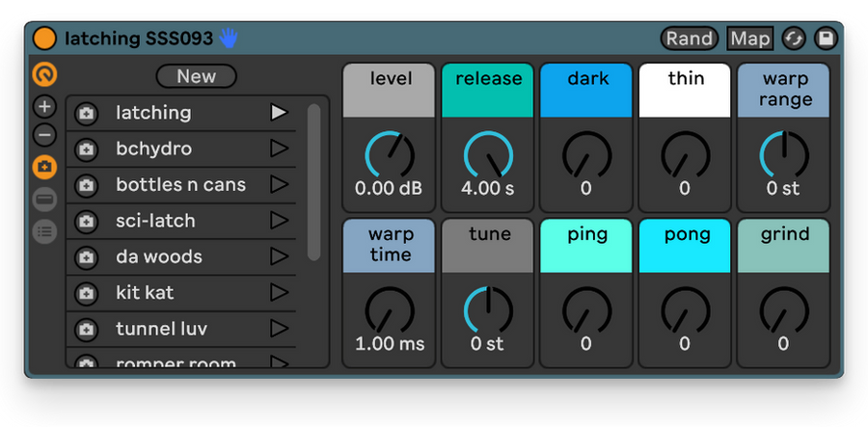Select the bottles n cans name
The height and width of the screenshot is (427, 868).
coord(180,185)
